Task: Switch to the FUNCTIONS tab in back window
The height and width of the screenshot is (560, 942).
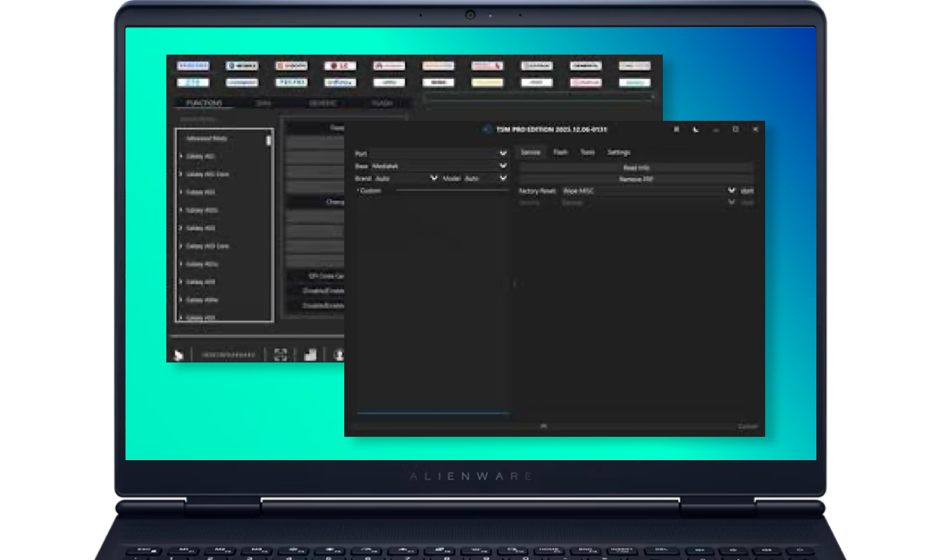Action: [x=204, y=103]
